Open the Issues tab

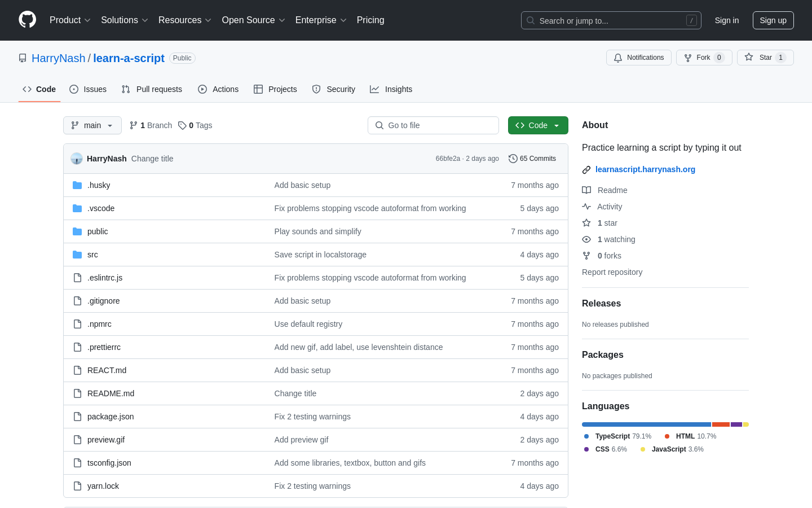(x=88, y=89)
